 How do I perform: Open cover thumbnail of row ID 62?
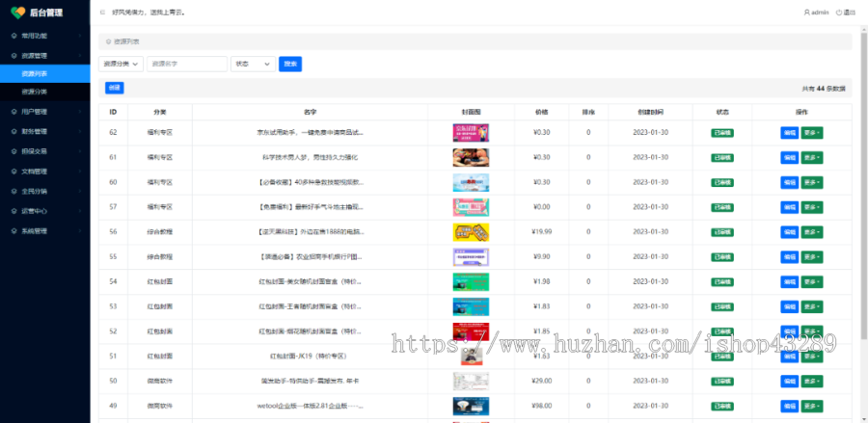471,133
